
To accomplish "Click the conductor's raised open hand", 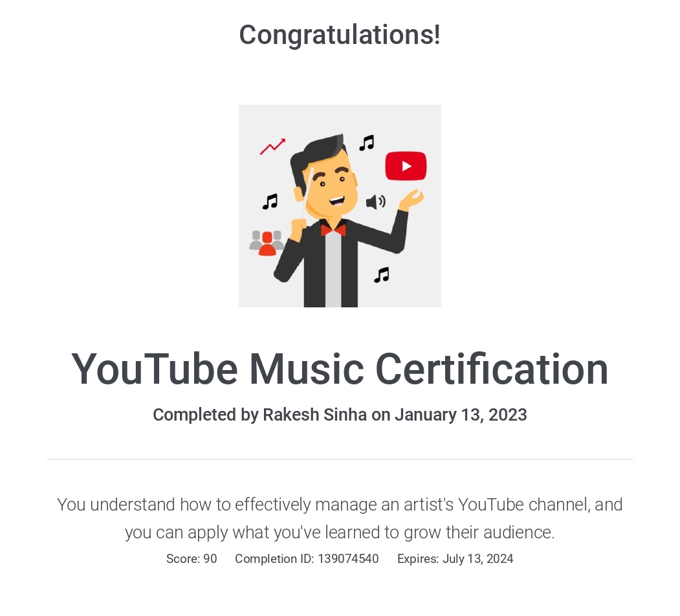I will pos(411,200).
